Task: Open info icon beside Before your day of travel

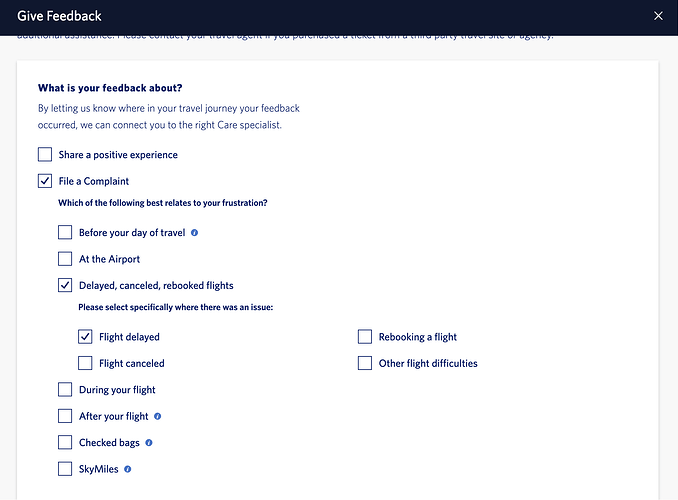Action: pos(194,233)
